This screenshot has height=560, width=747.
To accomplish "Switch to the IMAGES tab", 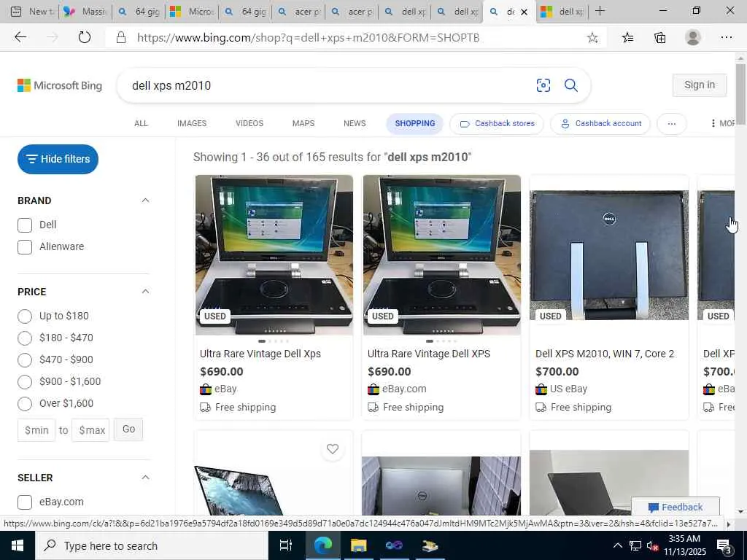I will tap(192, 123).
